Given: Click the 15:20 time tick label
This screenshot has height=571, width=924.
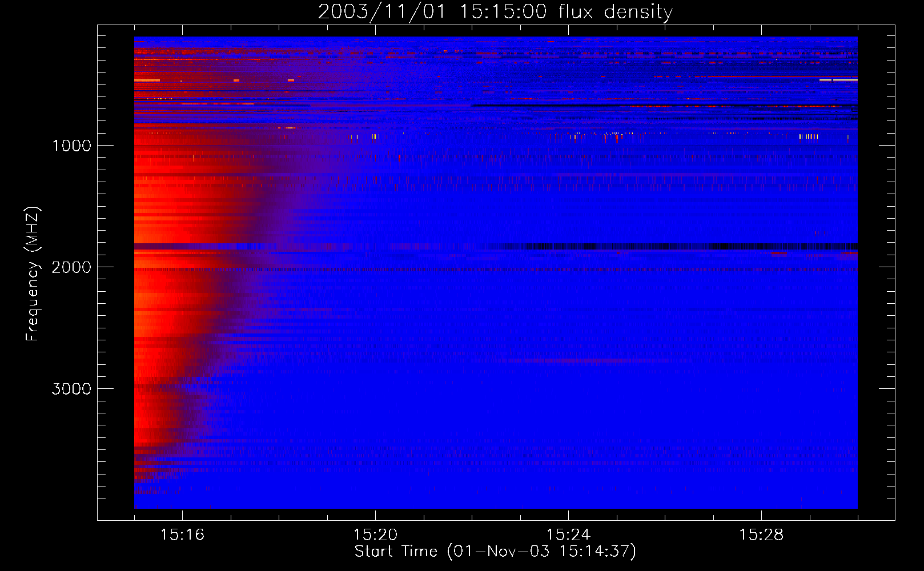Looking at the screenshot, I should coord(375,535).
